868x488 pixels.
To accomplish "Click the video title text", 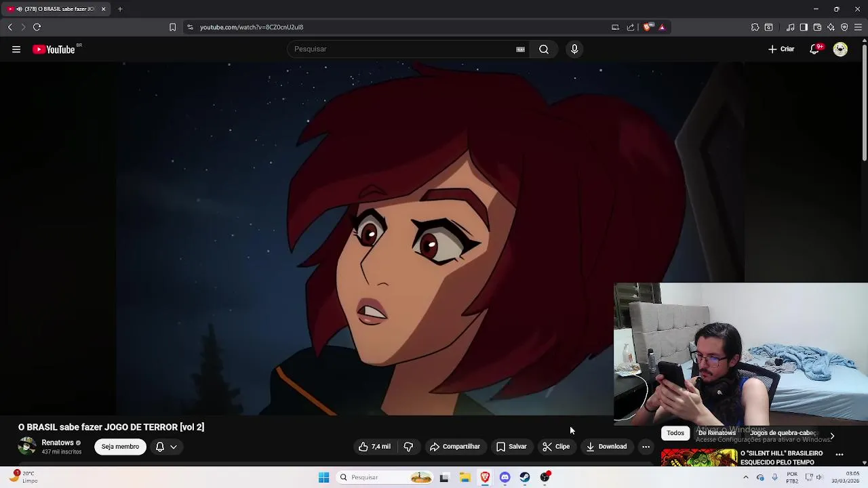I will point(111,427).
